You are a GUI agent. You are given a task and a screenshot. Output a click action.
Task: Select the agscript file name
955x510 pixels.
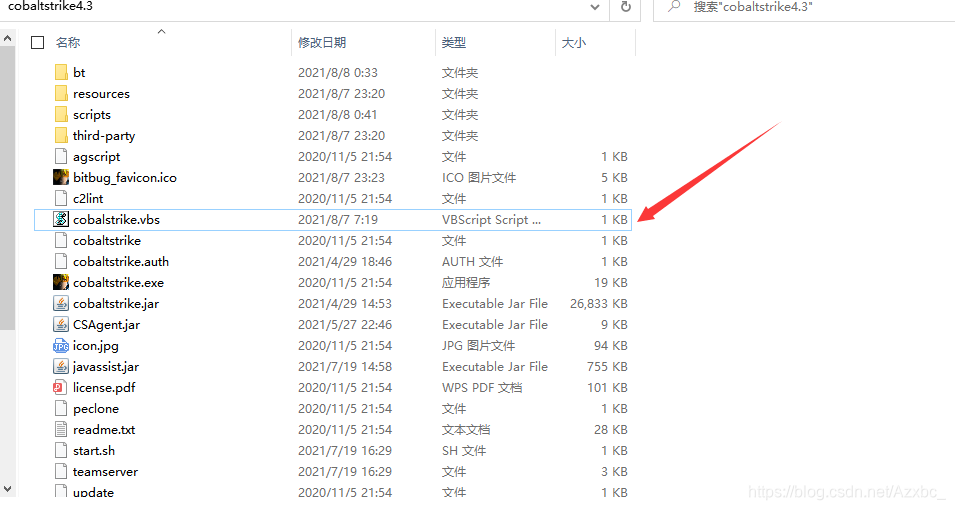(97, 157)
